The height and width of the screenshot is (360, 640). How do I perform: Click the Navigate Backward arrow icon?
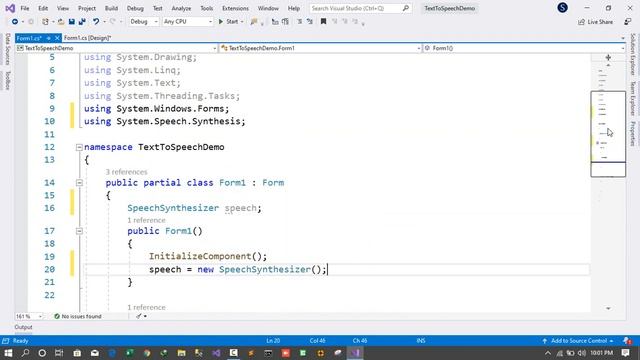15,22
